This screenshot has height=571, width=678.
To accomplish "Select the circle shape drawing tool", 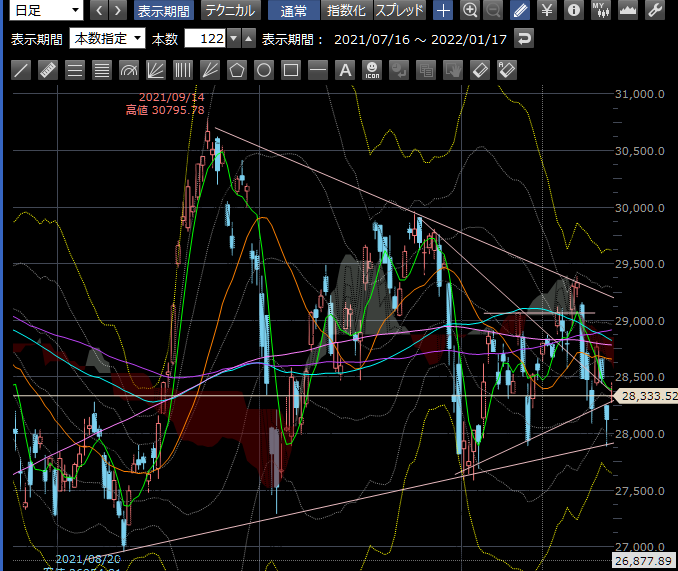I will pos(264,70).
